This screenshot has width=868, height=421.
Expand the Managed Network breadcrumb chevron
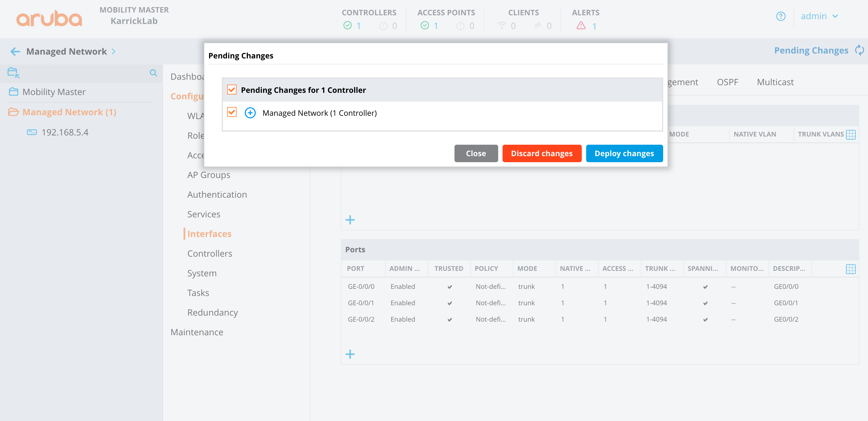tap(114, 52)
